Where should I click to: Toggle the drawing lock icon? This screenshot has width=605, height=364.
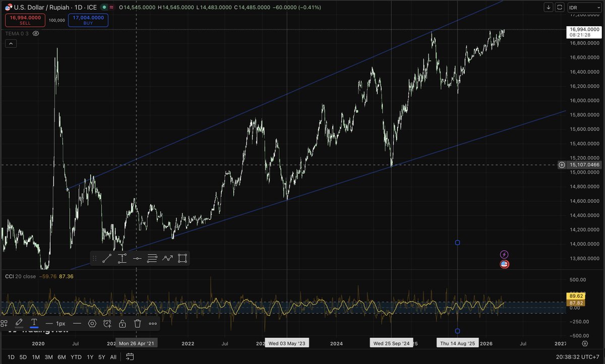(123, 323)
